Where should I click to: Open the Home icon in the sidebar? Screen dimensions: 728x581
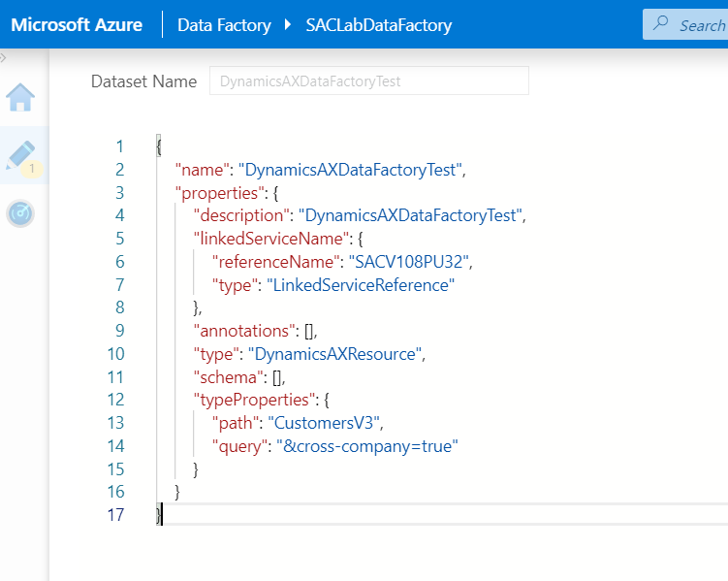tap(20, 97)
